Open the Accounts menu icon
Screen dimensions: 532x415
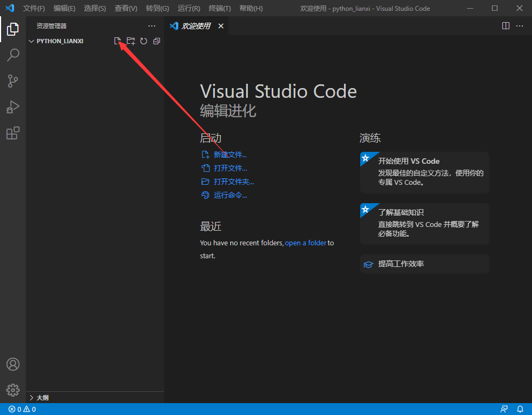(13, 364)
